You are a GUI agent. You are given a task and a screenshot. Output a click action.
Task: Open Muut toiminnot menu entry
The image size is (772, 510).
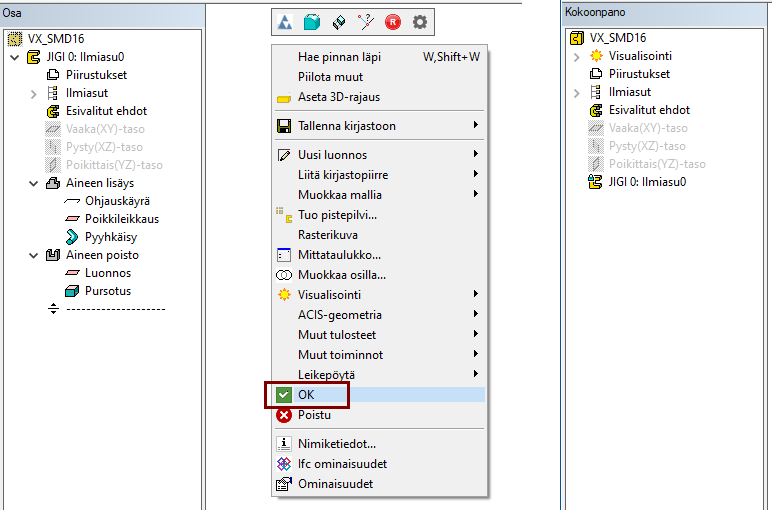tap(379, 355)
